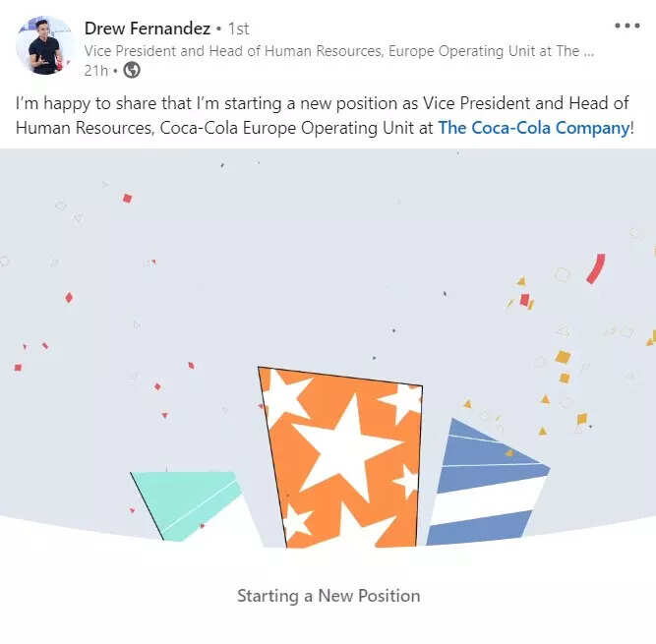Follow The Coca-Cola Company link
The height and width of the screenshot is (644, 656).
[x=533, y=127]
